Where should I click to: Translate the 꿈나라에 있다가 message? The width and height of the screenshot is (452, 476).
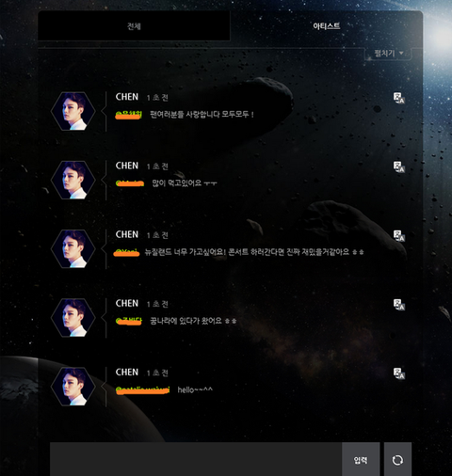399,305
